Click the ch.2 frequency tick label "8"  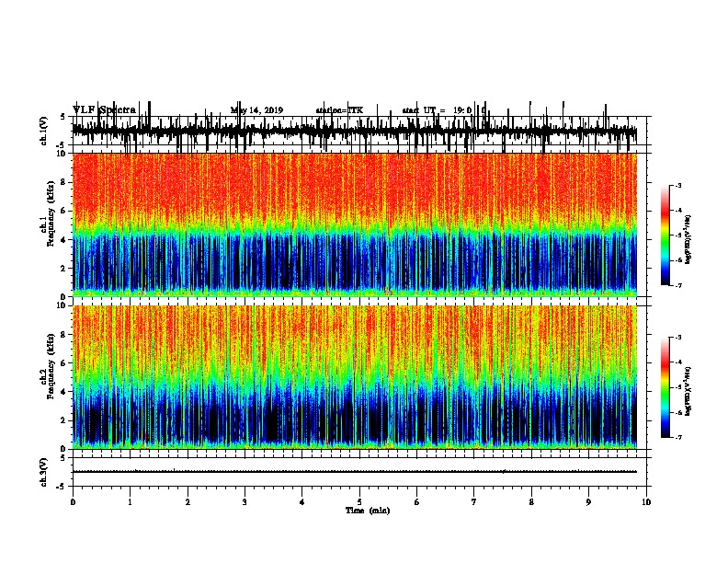pos(64,335)
